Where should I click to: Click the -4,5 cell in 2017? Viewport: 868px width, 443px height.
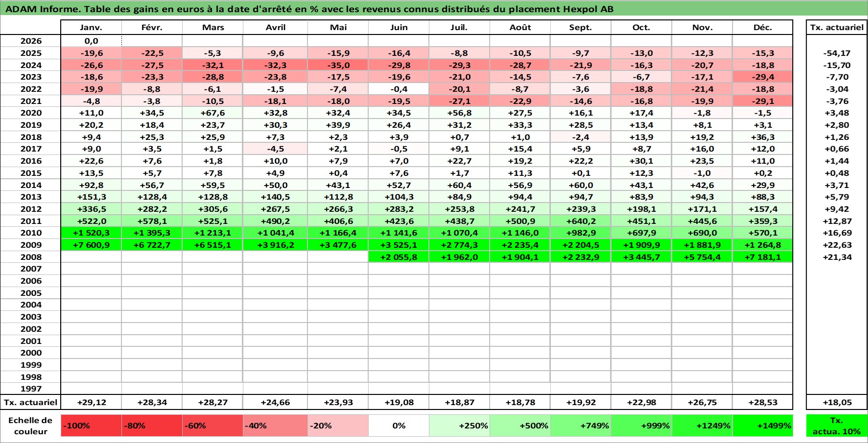275,149
